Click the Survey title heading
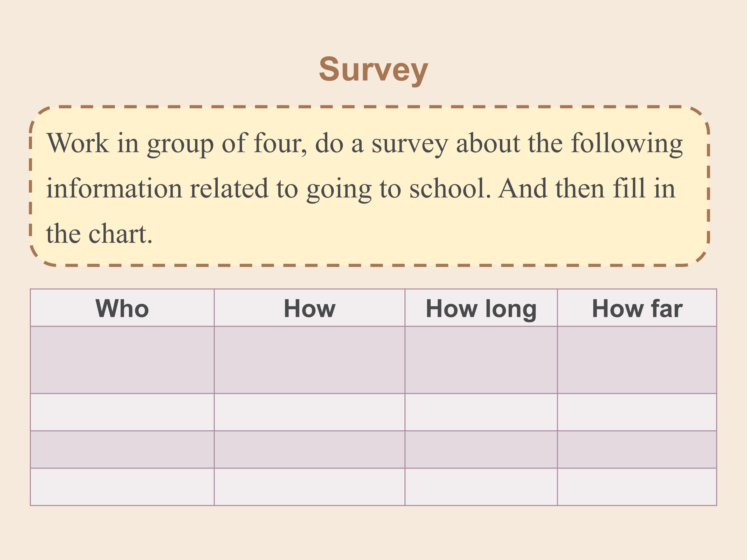This screenshot has width=747, height=560. coord(374,70)
